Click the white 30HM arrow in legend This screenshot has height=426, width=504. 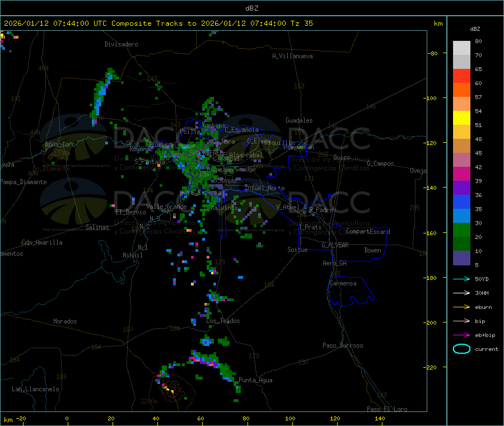pyautogui.click(x=461, y=293)
